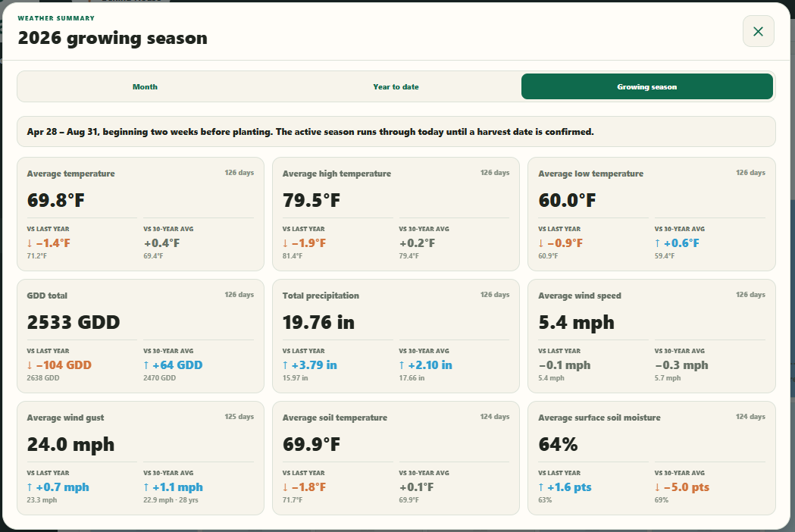Click the 5.7 mph 30-year reference
This screenshot has width=795, height=532.
[x=668, y=378]
